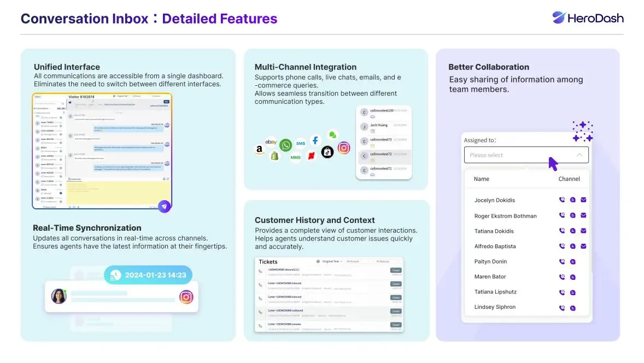
Task: Select Roger Ekstrom Bothman as assignee
Action: (x=505, y=216)
